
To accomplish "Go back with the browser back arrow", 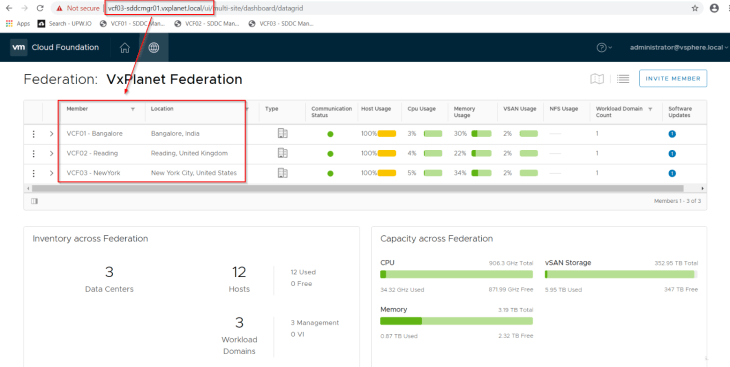I will coord(9,8).
